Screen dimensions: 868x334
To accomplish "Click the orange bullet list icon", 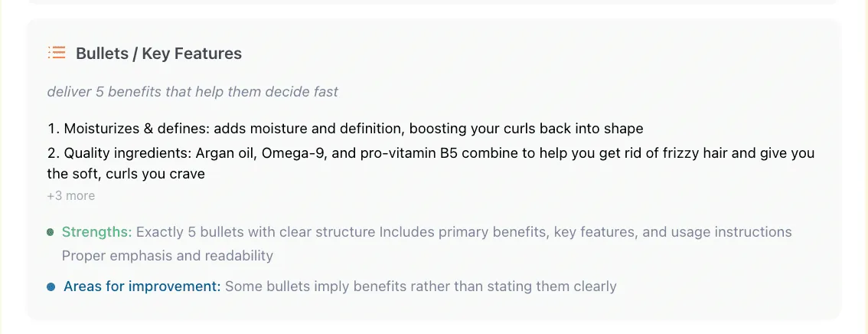I will click(56, 53).
